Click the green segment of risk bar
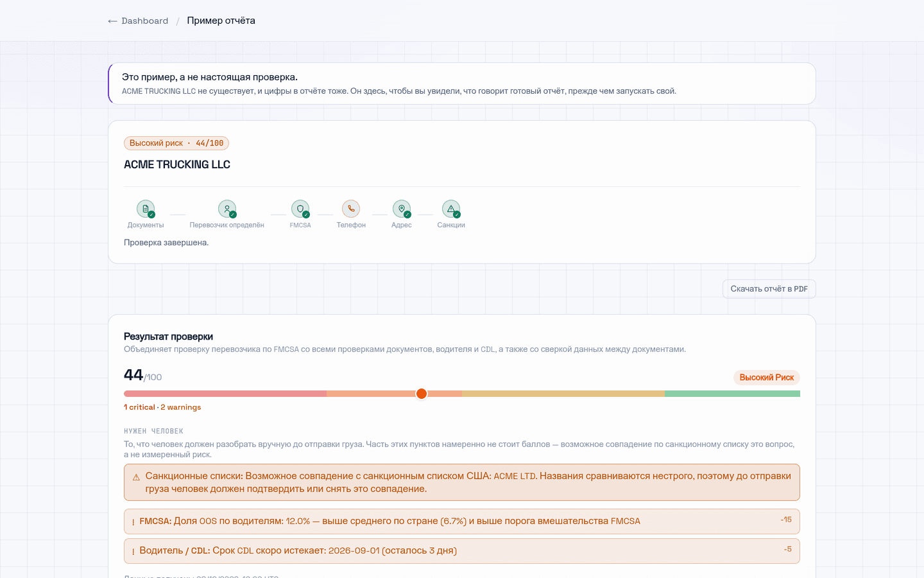 coord(732,394)
